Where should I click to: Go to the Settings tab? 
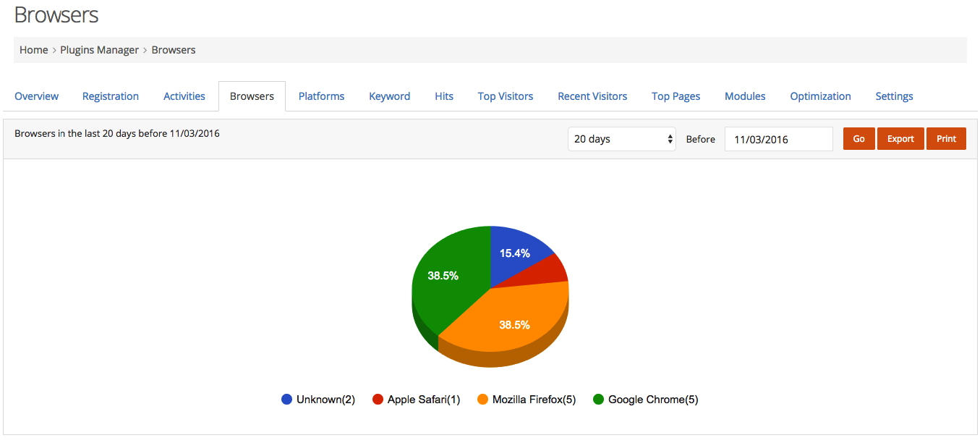pyautogui.click(x=894, y=96)
